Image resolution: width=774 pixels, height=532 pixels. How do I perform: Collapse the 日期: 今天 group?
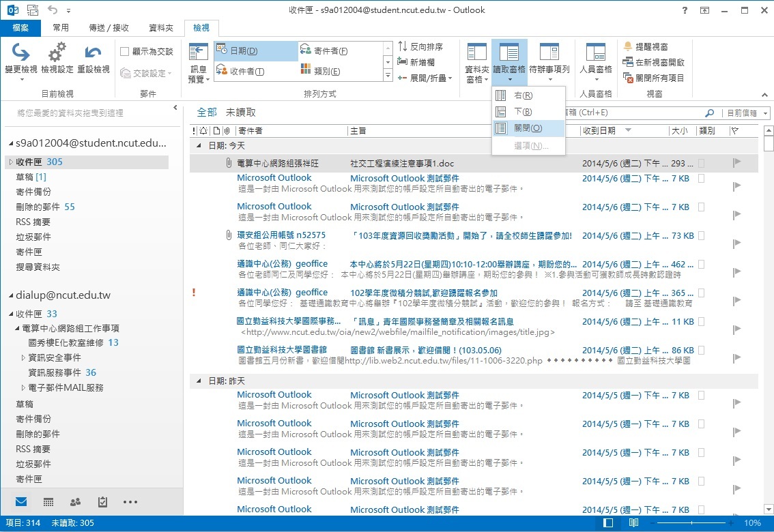click(199, 145)
